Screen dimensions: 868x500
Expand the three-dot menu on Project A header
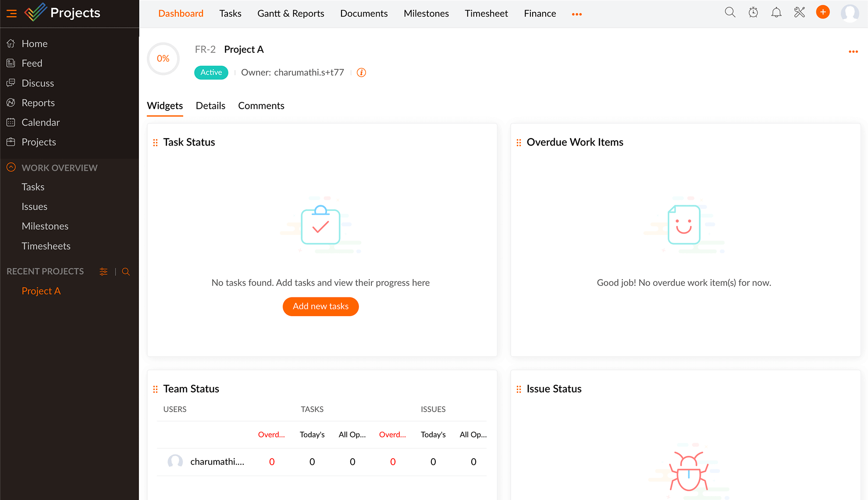853,52
